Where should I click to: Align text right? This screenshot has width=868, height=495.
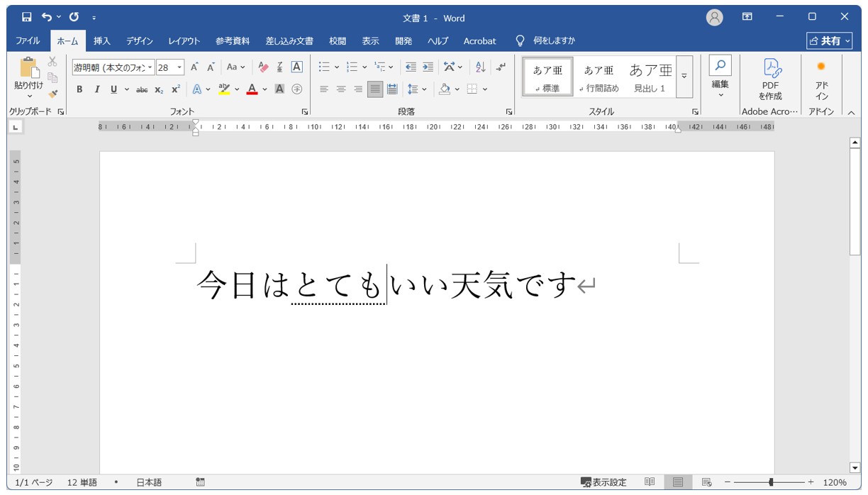pyautogui.click(x=358, y=89)
